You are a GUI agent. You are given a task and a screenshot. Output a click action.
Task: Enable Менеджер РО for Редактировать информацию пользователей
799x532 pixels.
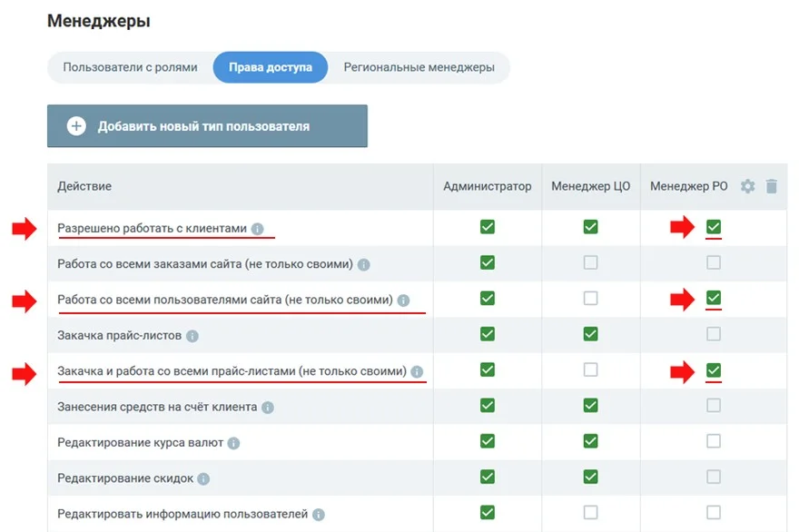[714, 512]
